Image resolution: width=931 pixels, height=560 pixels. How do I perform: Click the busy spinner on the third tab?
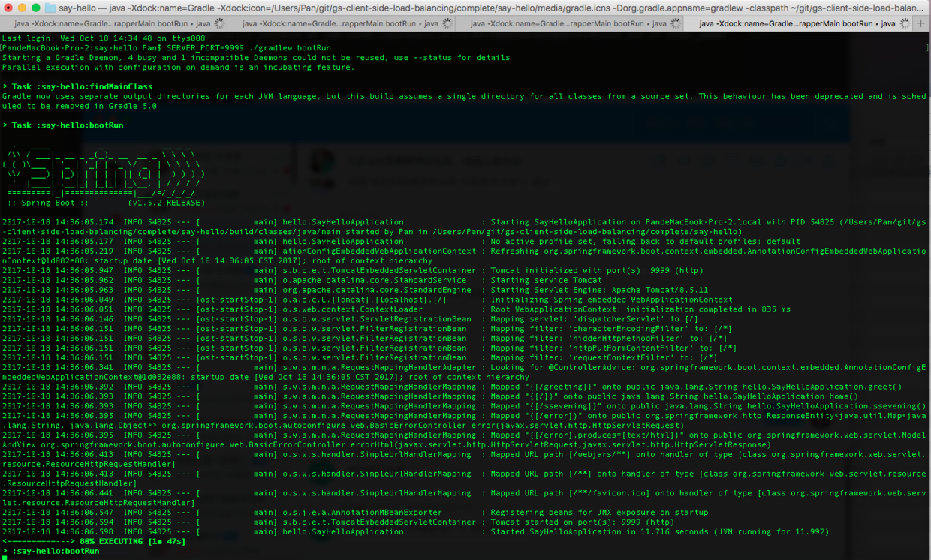[x=676, y=23]
